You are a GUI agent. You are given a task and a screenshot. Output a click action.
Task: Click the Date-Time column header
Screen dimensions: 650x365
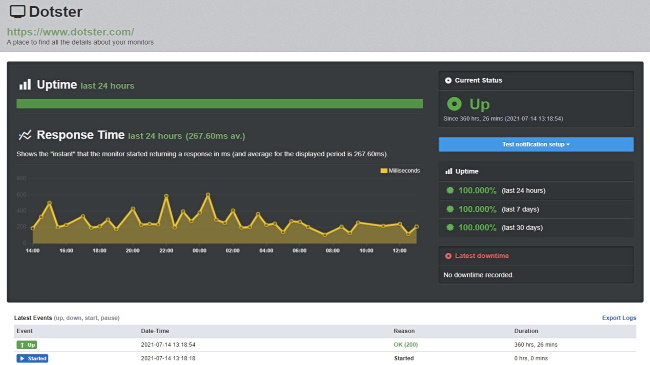pyautogui.click(x=155, y=331)
